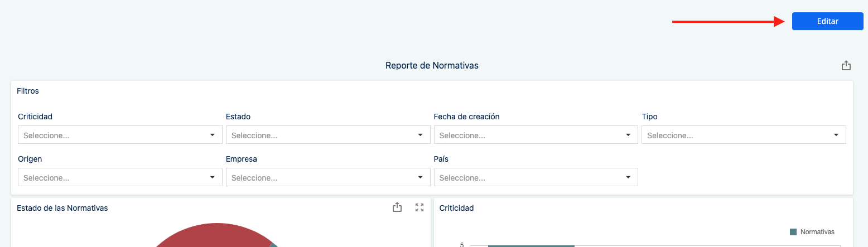
Task: Open the Fecha de creación dropdown
Action: tap(536, 135)
